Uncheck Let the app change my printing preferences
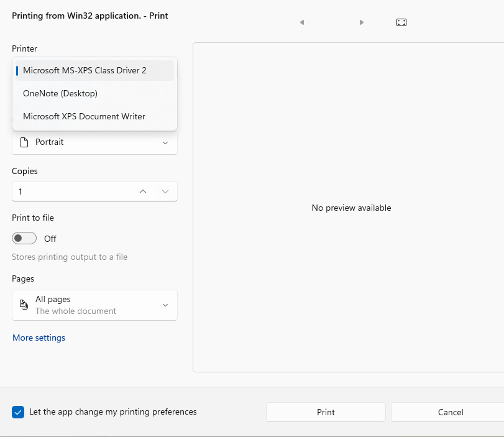Screen dimensions: 504x437 pos(18,412)
